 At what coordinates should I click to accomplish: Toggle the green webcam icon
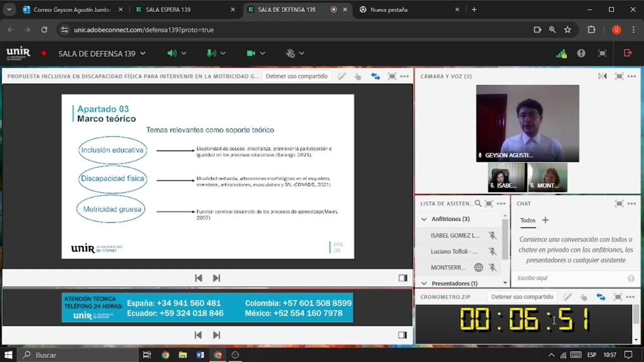click(251, 53)
